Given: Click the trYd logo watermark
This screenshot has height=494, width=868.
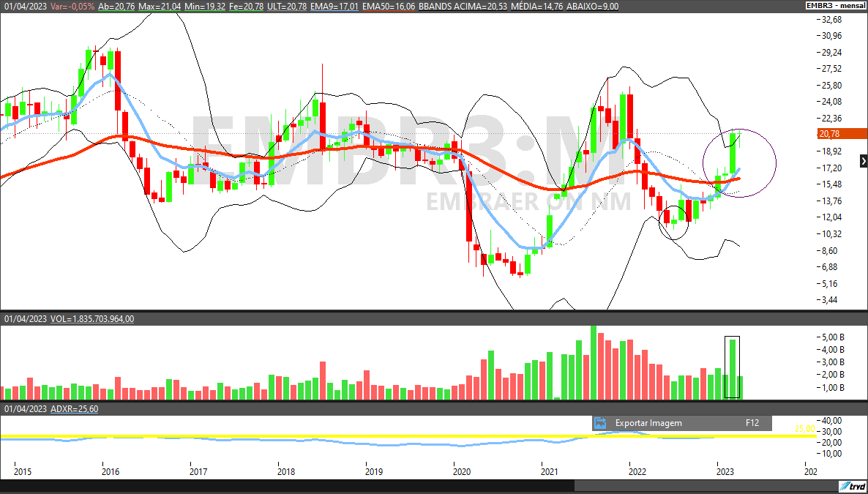Looking at the screenshot, I should click(852, 487).
